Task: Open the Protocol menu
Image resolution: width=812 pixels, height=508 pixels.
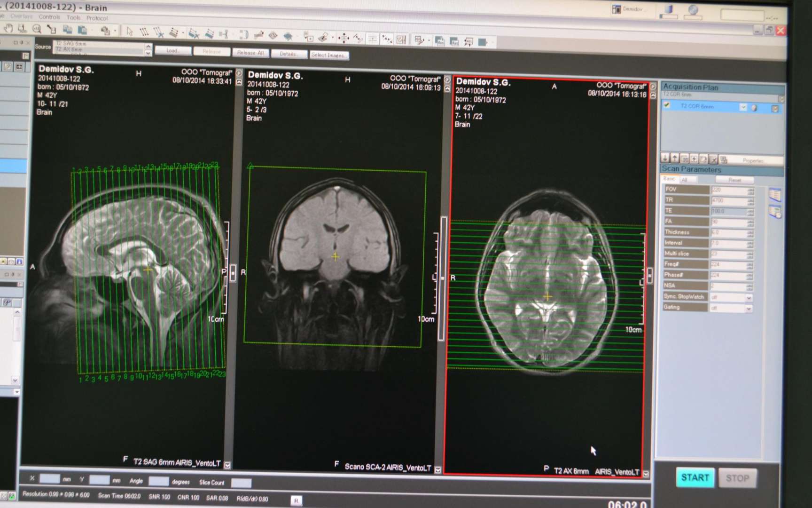Action: click(x=97, y=18)
